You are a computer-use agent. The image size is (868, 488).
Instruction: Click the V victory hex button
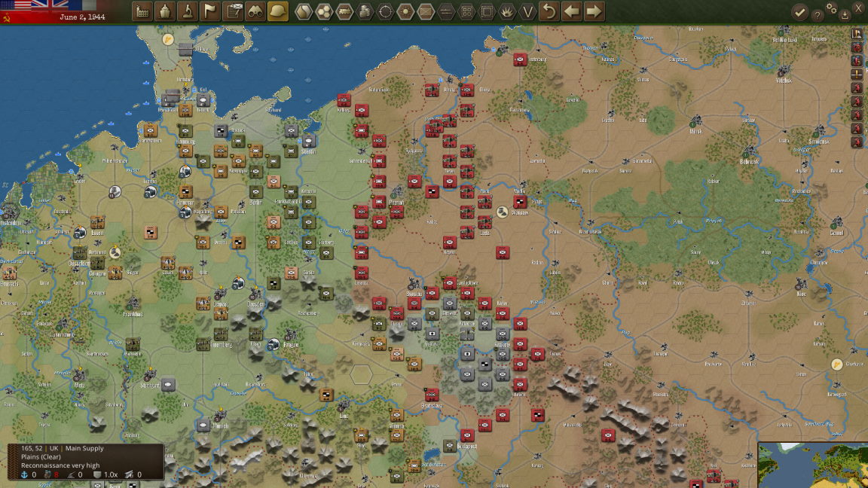(x=527, y=11)
